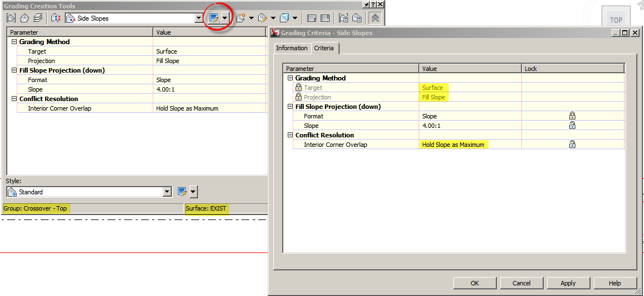The width and height of the screenshot is (644, 296).
Task: Click highlighted Hold Slope as Maximum value
Action: pos(453,144)
